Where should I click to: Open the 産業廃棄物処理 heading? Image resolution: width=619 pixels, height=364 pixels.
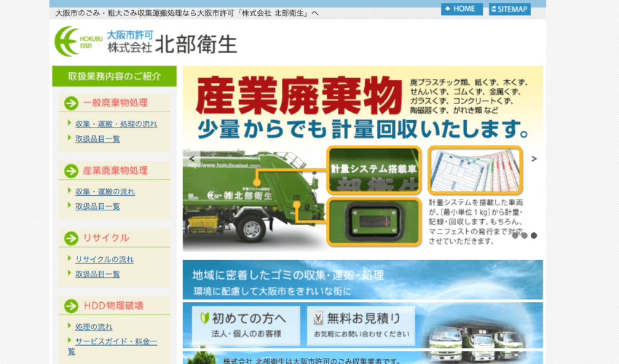(x=115, y=170)
